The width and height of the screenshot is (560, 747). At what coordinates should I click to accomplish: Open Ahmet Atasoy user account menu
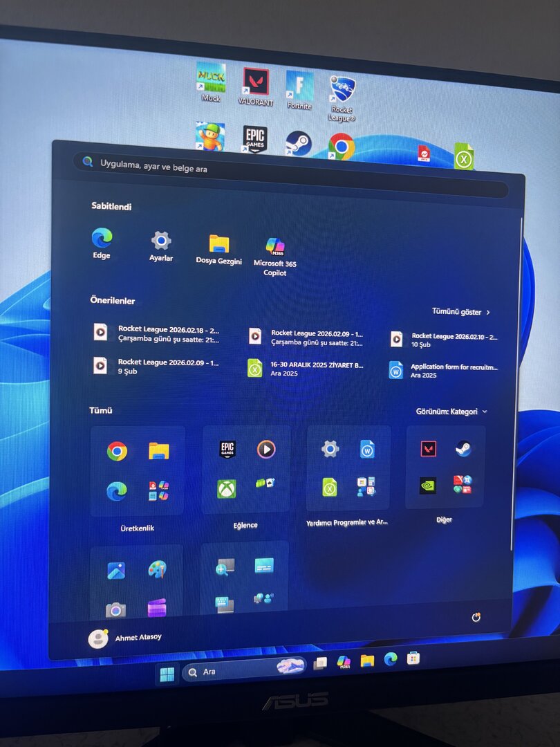coord(125,638)
